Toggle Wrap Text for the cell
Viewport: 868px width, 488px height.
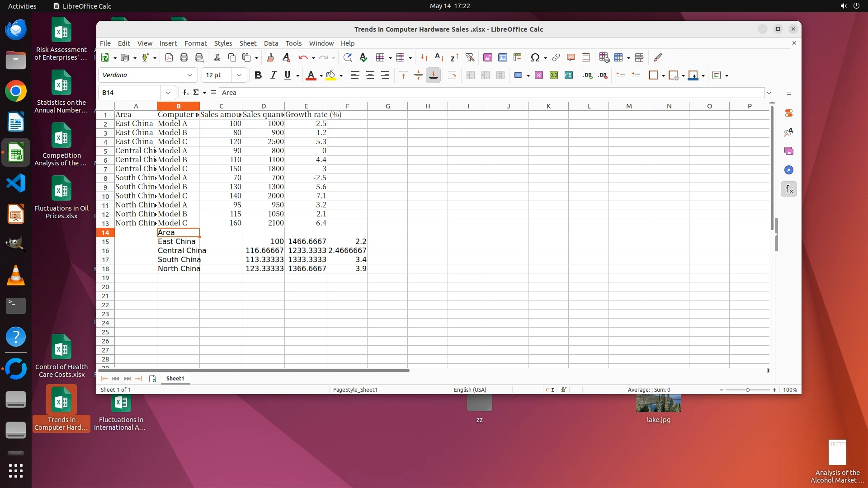click(x=452, y=75)
